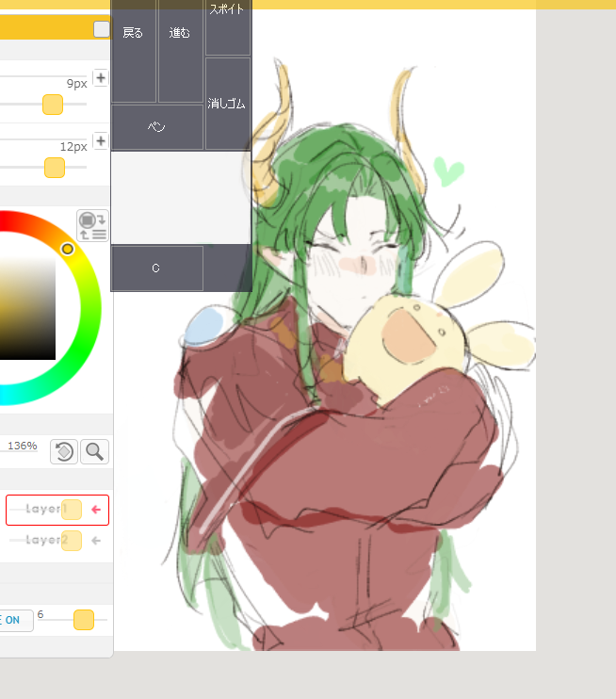
Task: Click the hue ring selector on color wheel
Action: coord(67,249)
